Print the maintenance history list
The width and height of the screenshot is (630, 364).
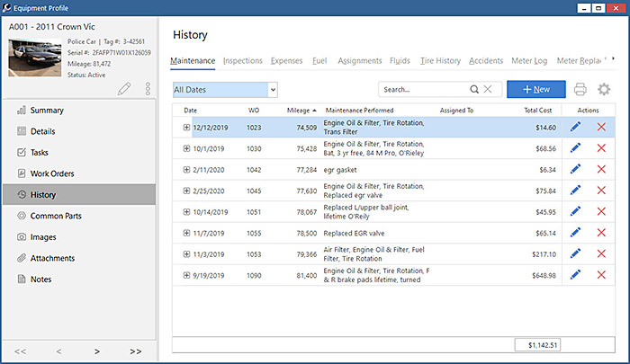580,89
